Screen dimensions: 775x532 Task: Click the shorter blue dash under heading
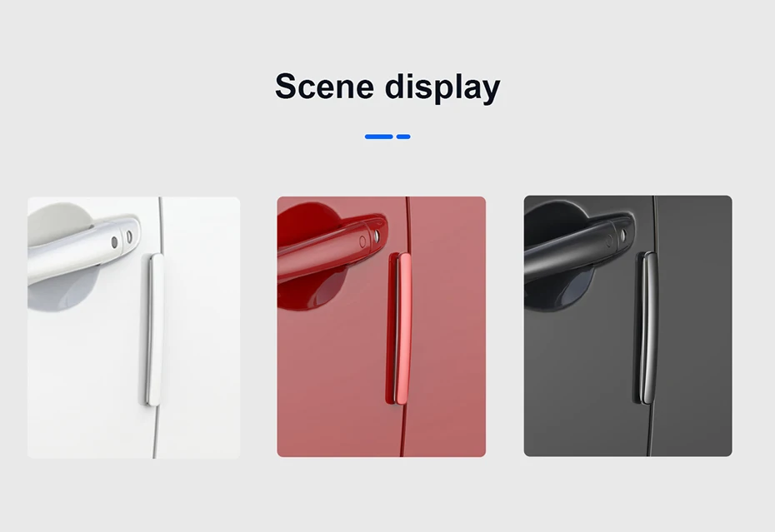tap(403, 137)
